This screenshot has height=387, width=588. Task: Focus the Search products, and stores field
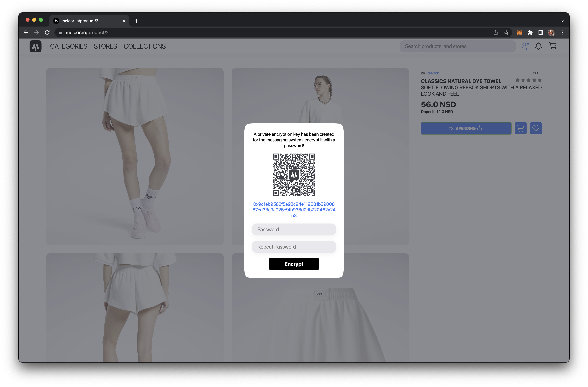[458, 46]
